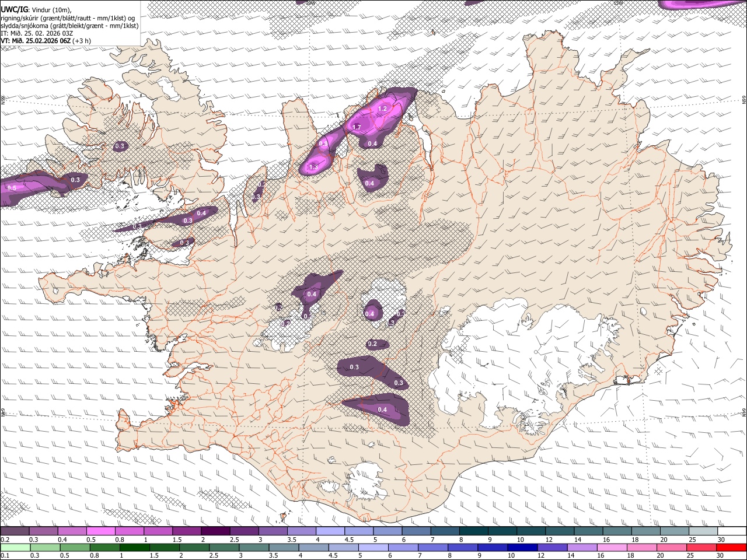Click the '0.5' value in the western offshore snow band
The image size is (747, 560).
[x=12, y=188]
